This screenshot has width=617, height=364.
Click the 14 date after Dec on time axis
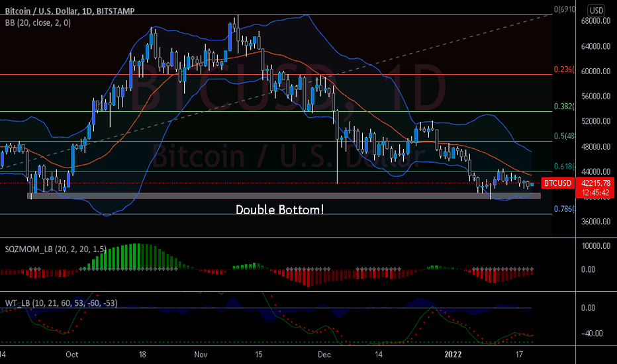click(379, 355)
